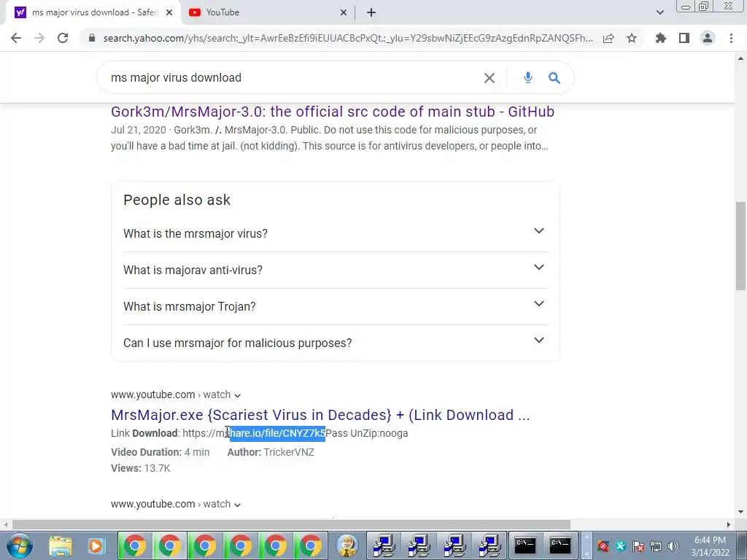747x560 pixels.
Task: Open dropdown beside lower youtube.com watch URL
Action: tap(237, 505)
